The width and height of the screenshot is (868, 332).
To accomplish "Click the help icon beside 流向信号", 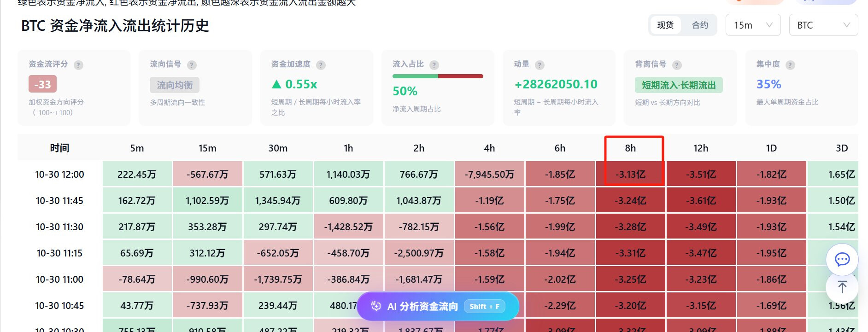I will (192, 65).
